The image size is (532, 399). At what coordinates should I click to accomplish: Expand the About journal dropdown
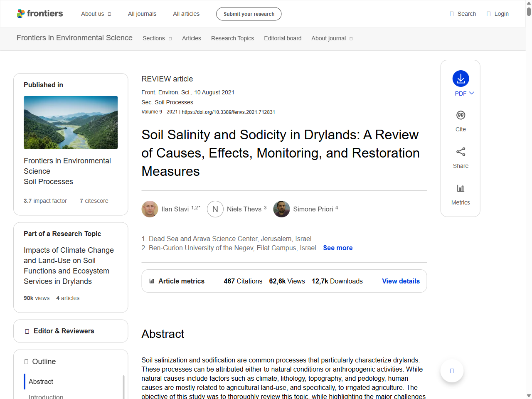click(x=332, y=38)
